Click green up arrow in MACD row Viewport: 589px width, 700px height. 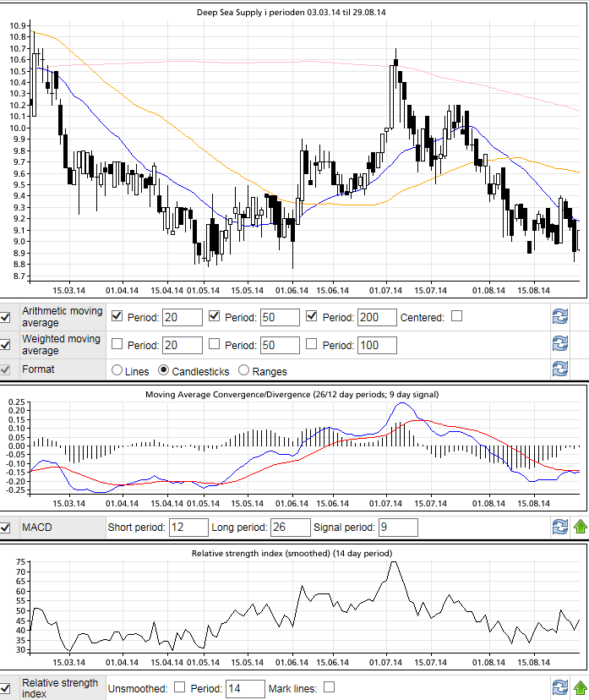[x=580, y=527]
